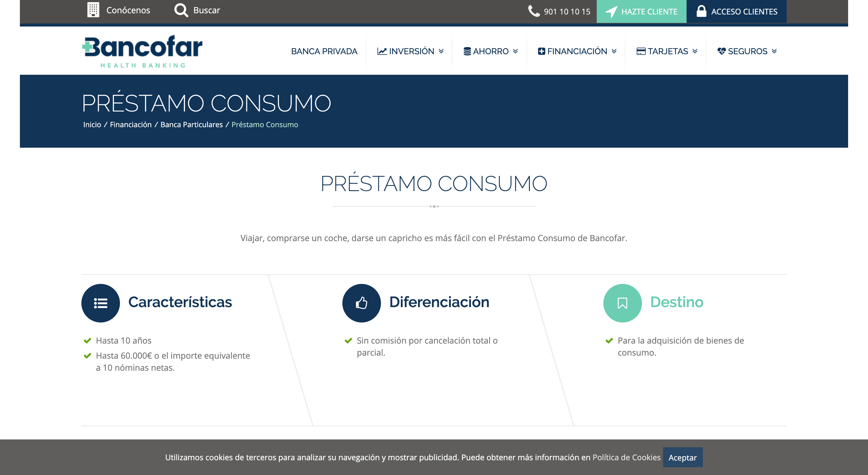
Task: Click the 'Viajar, comprarse un coche' intro sentence
Action: (434, 238)
